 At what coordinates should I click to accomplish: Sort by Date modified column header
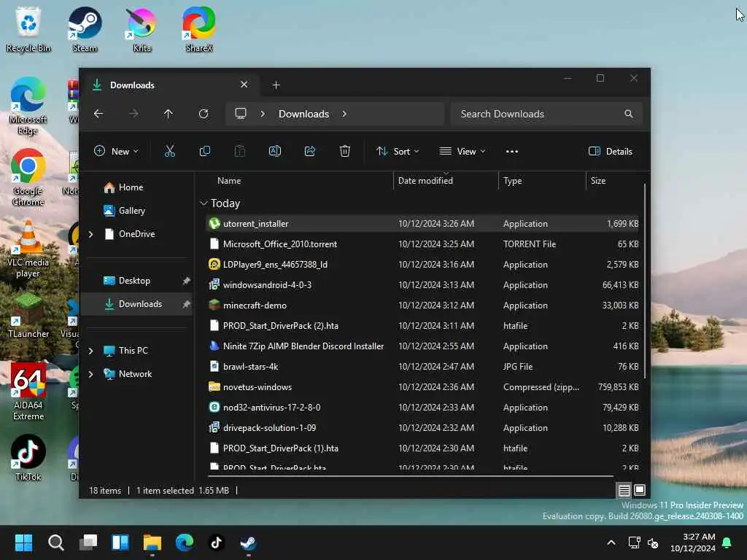(x=446, y=181)
